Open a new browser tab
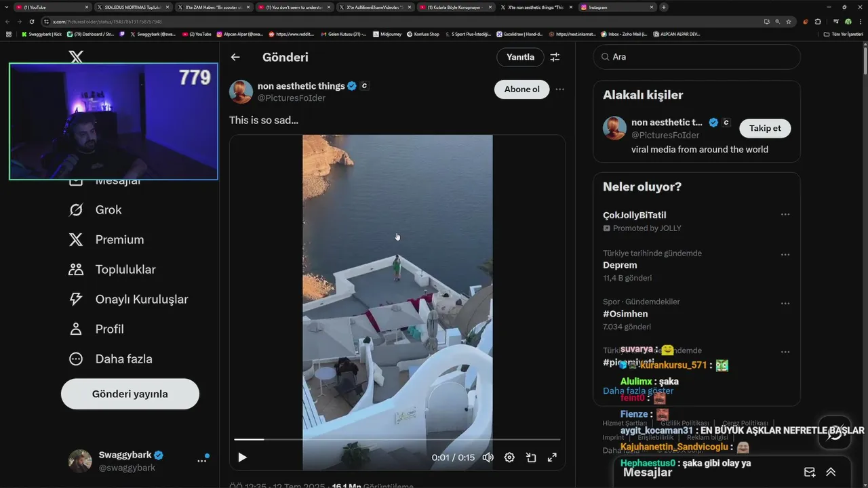 (x=664, y=7)
